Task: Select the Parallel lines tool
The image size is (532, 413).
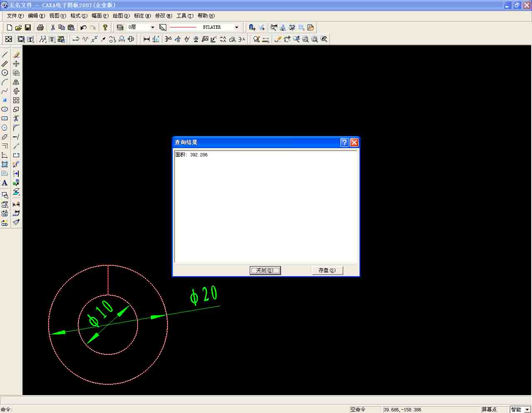Action: point(5,64)
